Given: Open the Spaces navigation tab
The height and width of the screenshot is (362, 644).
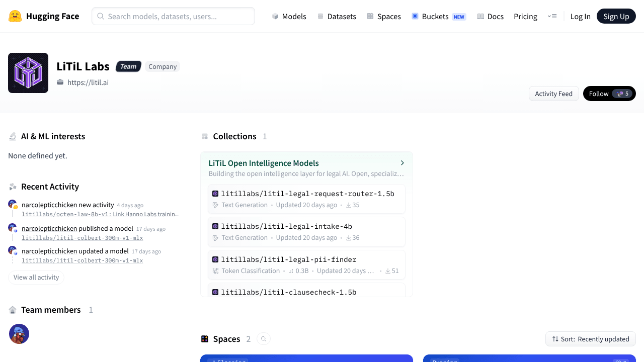Looking at the screenshot, I should (384, 16).
